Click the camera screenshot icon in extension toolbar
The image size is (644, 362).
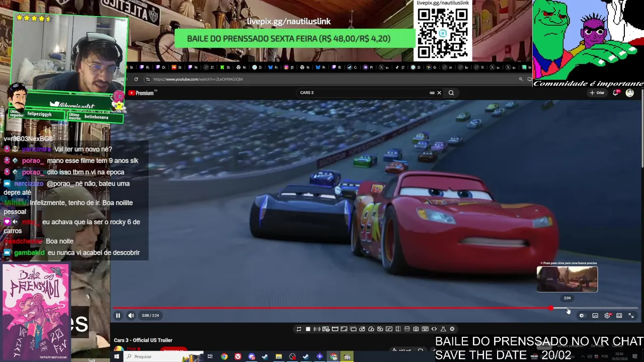click(416, 329)
